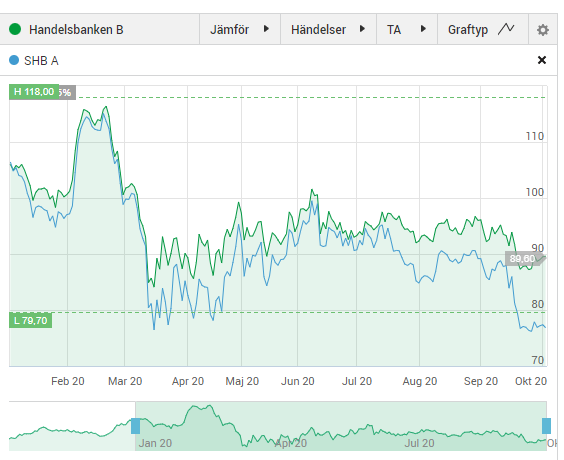This screenshot has height=460, width=564.
Task: Click the 100 price axis value
Action: tap(535, 192)
